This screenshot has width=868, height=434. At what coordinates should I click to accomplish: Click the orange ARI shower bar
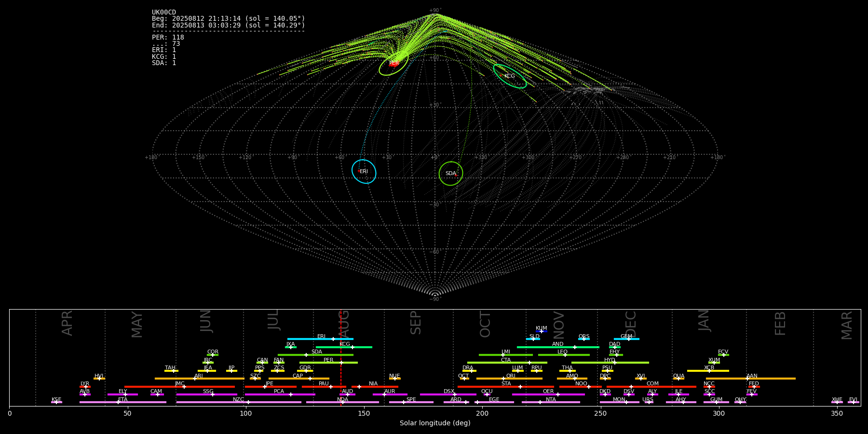click(199, 379)
